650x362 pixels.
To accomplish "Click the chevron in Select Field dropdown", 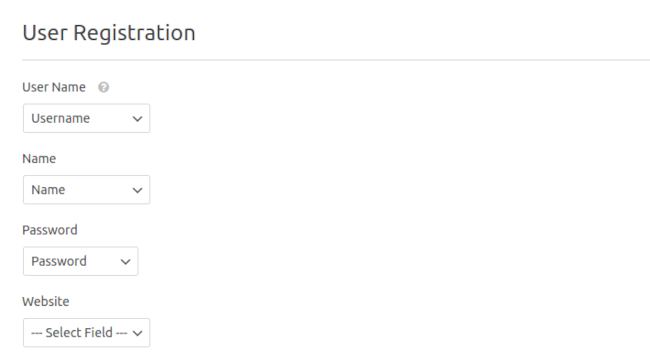I will (137, 333).
